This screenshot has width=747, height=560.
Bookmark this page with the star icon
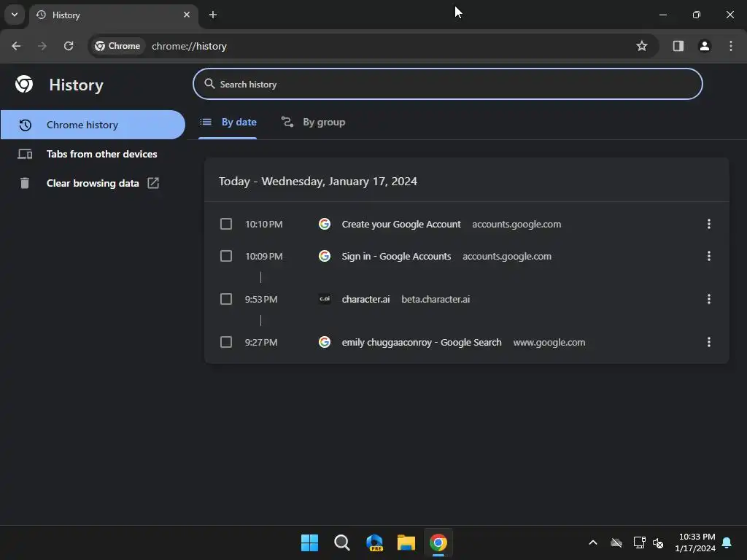pos(642,46)
